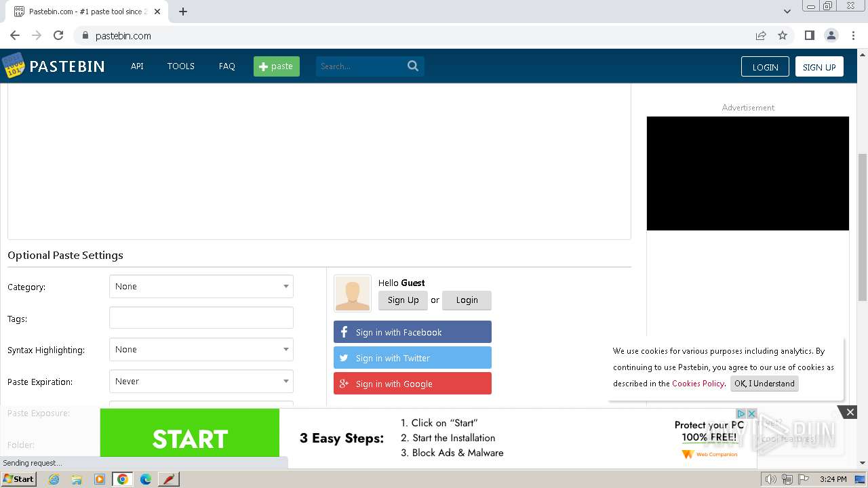Screen dimensions: 868x488
Task: Open Chrome side panel icon
Action: [x=809, y=35]
